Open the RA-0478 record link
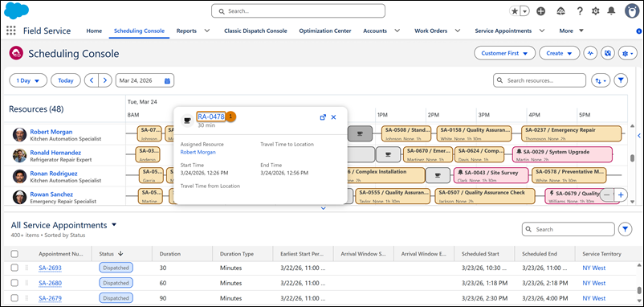644x307 pixels. click(211, 117)
